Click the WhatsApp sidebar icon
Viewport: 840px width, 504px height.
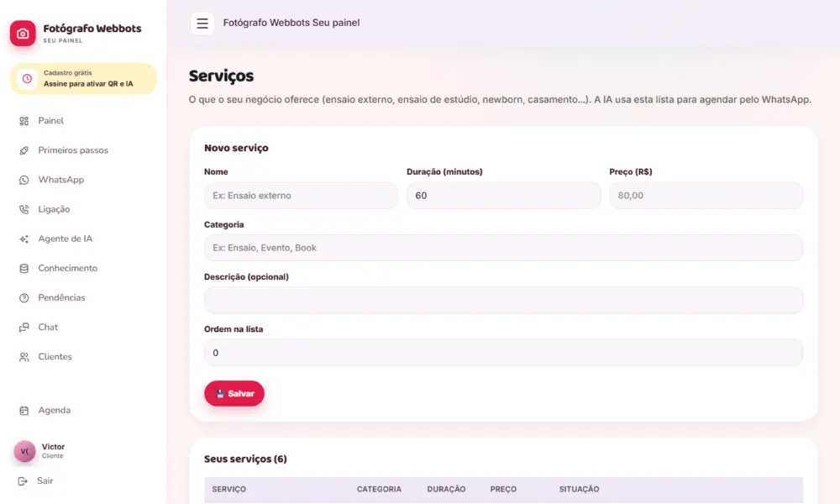24,180
